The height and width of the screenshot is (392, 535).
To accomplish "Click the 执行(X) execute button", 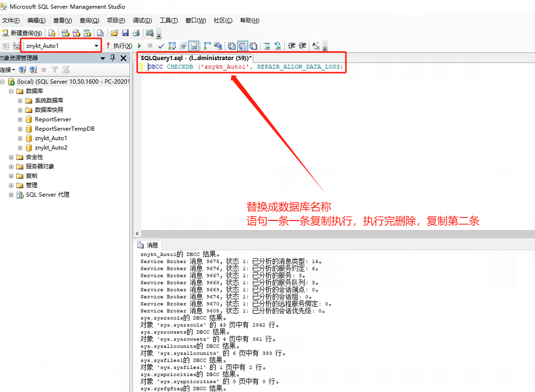I will [x=119, y=46].
